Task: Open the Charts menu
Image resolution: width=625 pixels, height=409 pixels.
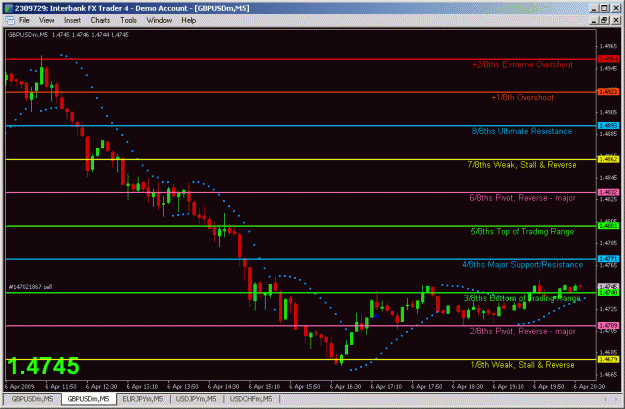Action: (100, 20)
